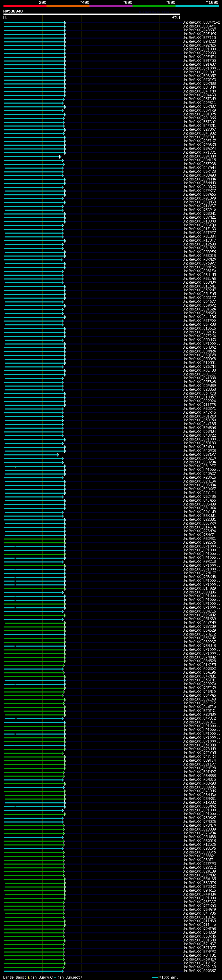Click the white query sequence bar
The height and width of the screenshot is (980, 222).
pos(92,14)
